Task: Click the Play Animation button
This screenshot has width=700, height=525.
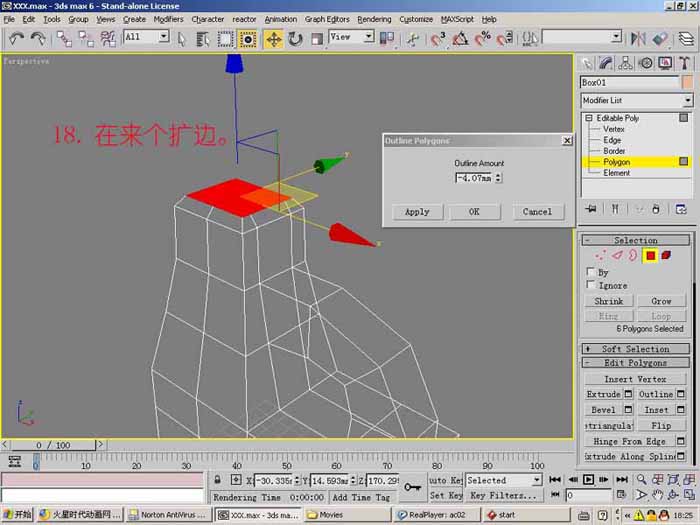Action: tap(588, 479)
